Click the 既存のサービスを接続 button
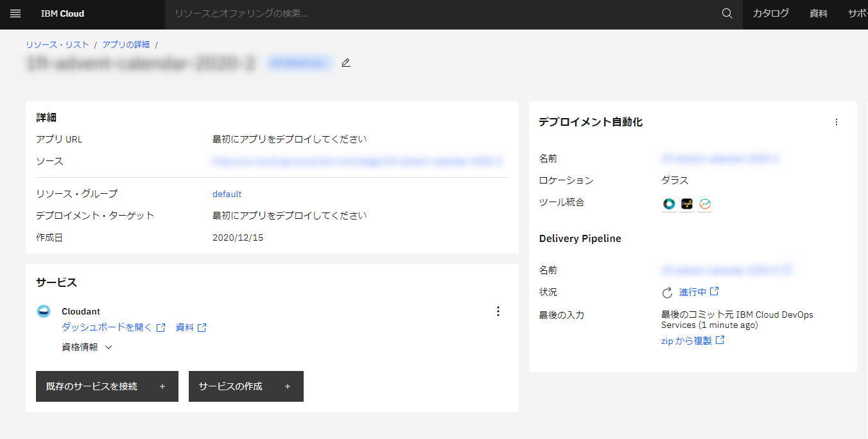 [x=107, y=386]
